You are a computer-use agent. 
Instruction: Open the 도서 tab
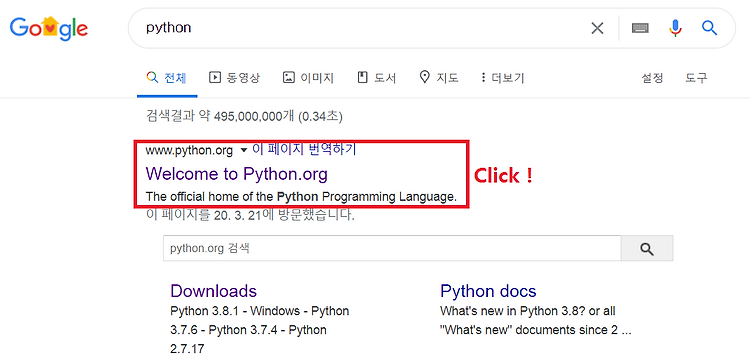tap(376, 77)
